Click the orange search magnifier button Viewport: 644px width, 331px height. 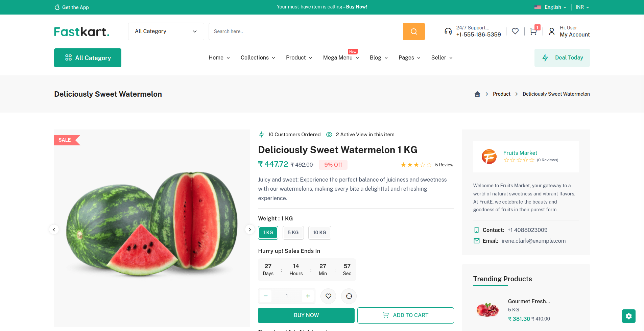tap(414, 31)
